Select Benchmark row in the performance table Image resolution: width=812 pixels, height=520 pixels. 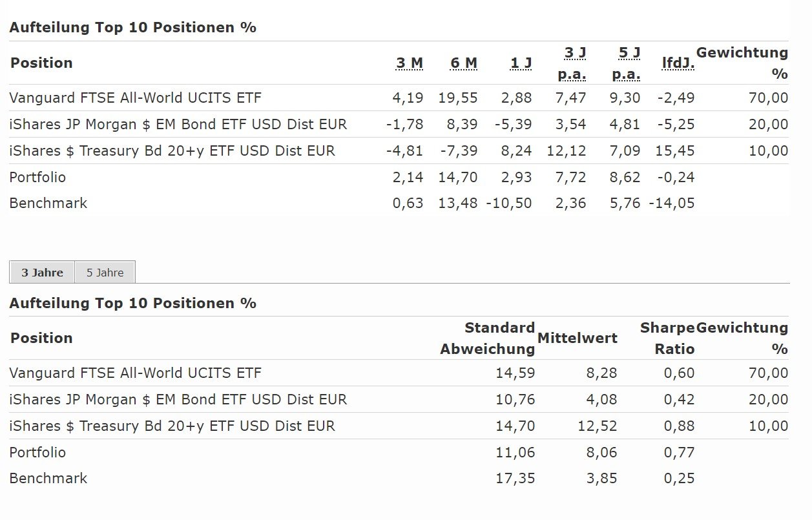point(48,203)
